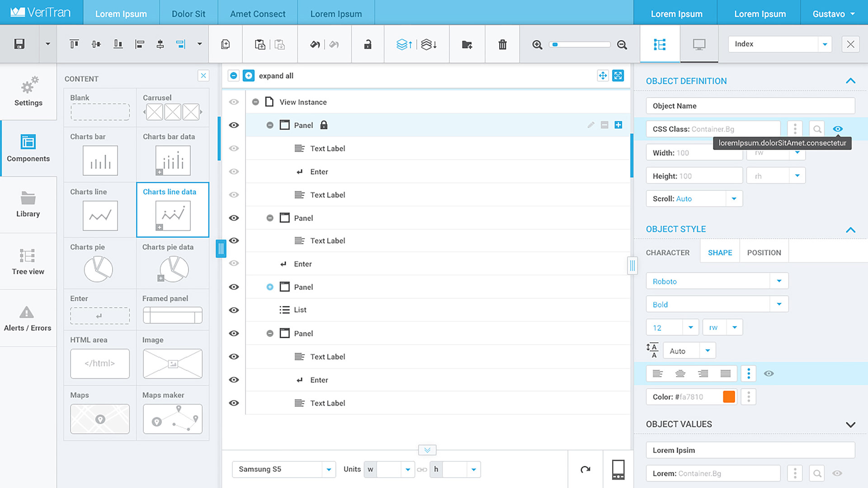Align objects to bottom

[x=118, y=44]
